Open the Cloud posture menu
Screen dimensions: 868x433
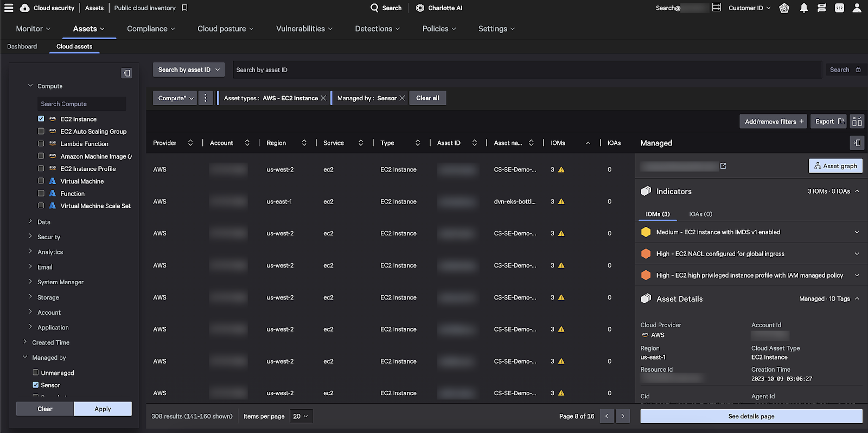(x=226, y=29)
